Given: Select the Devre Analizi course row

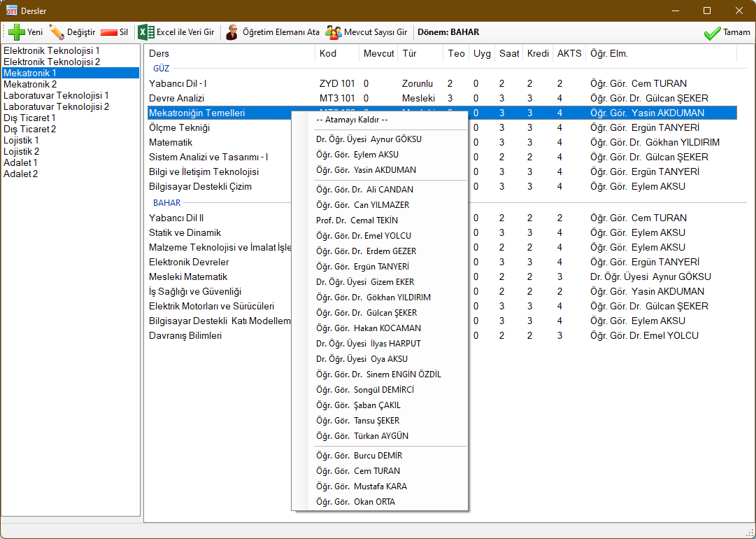Looking at the screenshot, I should [176, 98].
